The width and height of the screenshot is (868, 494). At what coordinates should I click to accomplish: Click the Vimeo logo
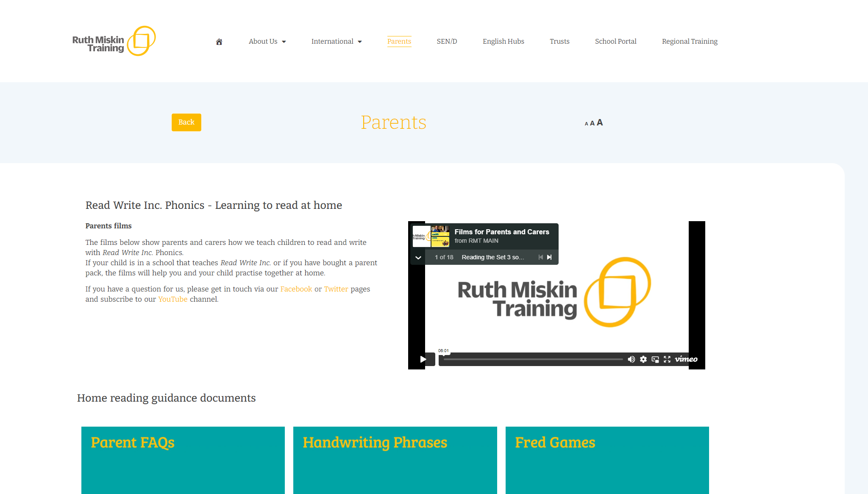686,359
